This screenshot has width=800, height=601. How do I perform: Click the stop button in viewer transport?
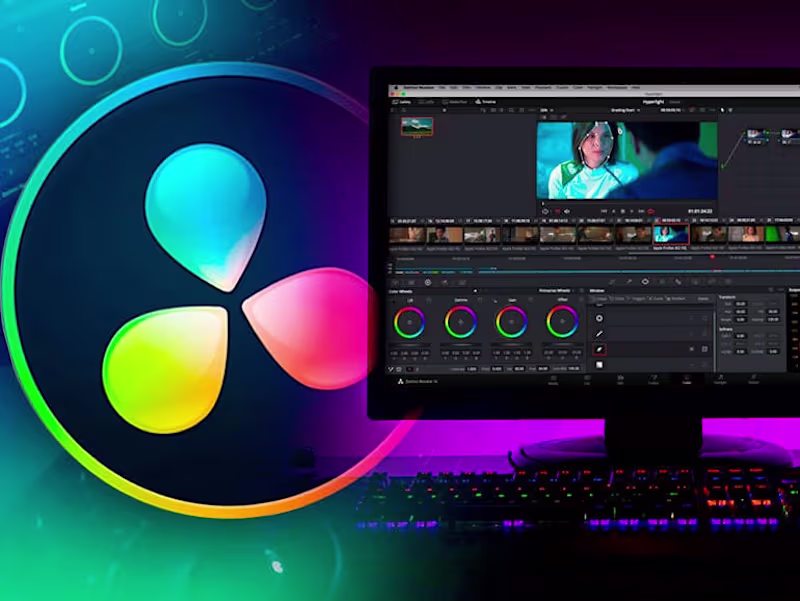coord(623,211)
